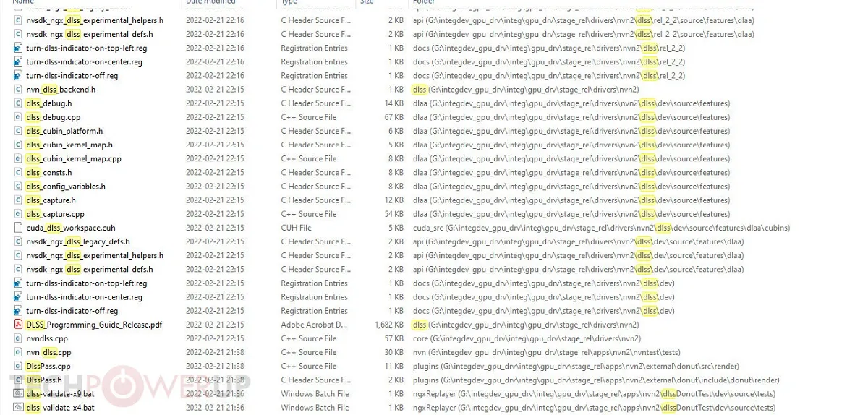Click icon of nvsdk_ngx_dlss_experimental_defs.h in dev folder

pos(19,269)
